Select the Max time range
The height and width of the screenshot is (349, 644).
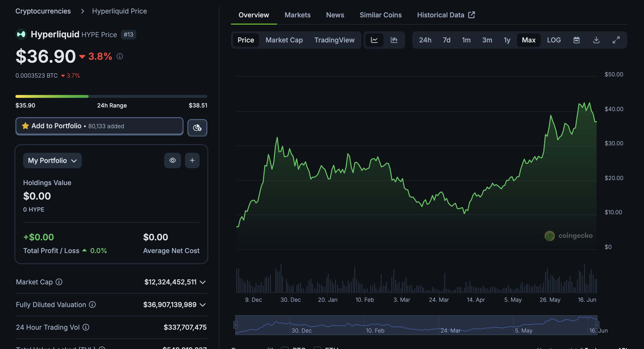tap(528, 40)
